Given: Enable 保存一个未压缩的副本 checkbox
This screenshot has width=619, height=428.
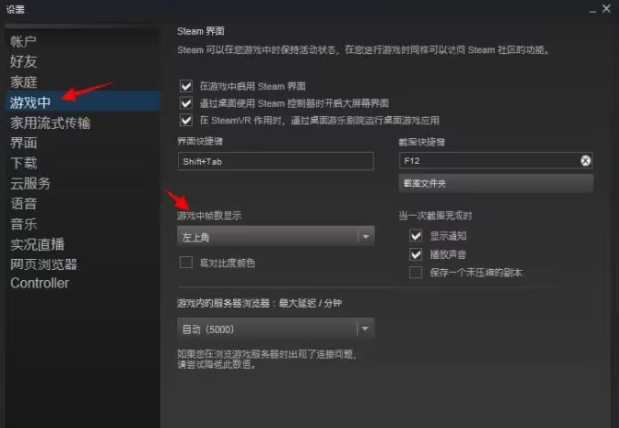Looking at the screenshot, I should tap(415, 272).
